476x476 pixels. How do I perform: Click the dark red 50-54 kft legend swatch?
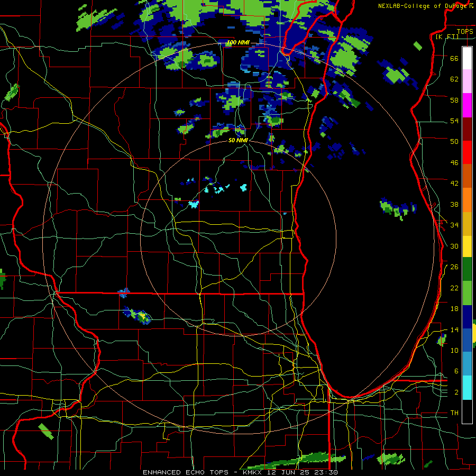coord(467,129)
